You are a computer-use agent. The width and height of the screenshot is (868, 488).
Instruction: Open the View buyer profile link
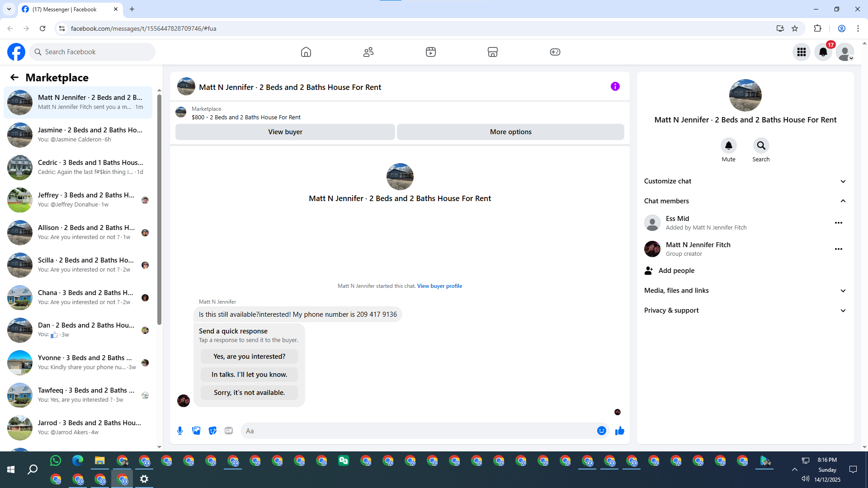click(x=439, y=286)
